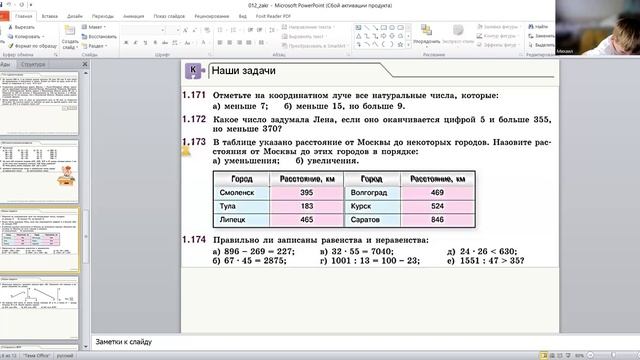Open the line spacing dropdown

click(x=272, y=30)
